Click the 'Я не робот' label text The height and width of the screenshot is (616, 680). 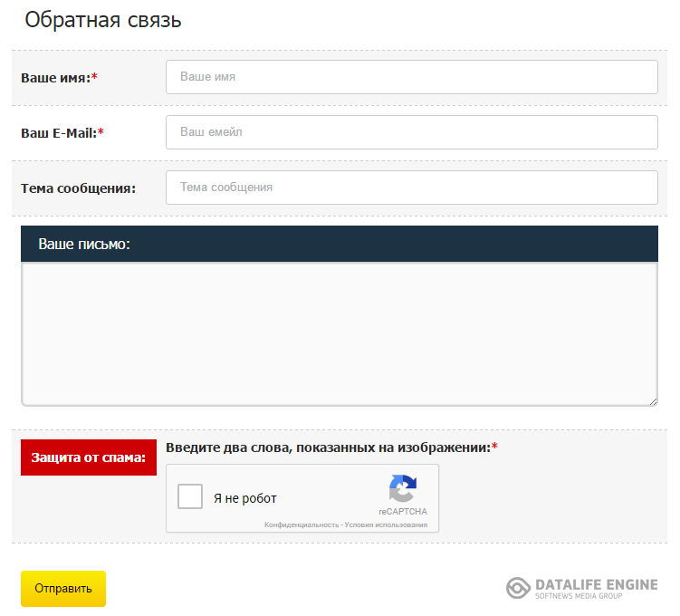pyautogui.click(x=245, y=498)
